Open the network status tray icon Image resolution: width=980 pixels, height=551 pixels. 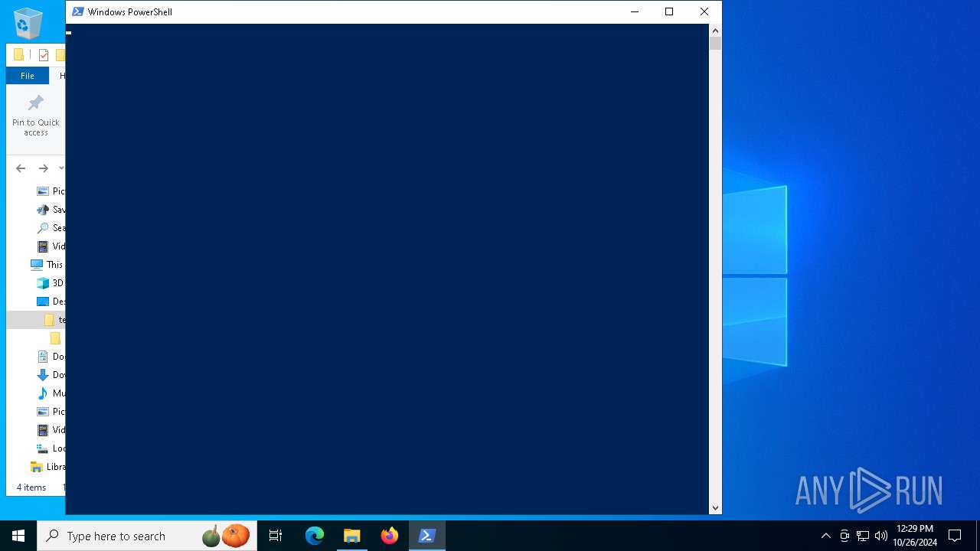pyautogui.click(x=863, y=536)
